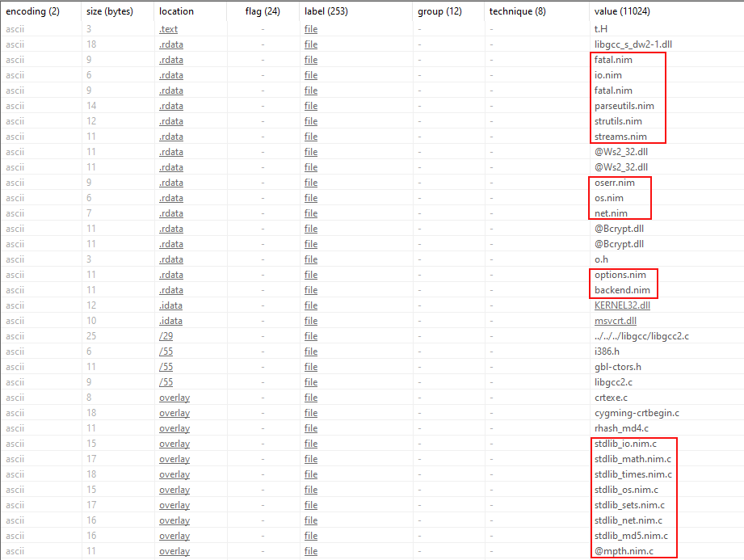Select the stdlib_os.nim.c value
This screenshot has height=560, width=744.
click(x=626, y=490)
